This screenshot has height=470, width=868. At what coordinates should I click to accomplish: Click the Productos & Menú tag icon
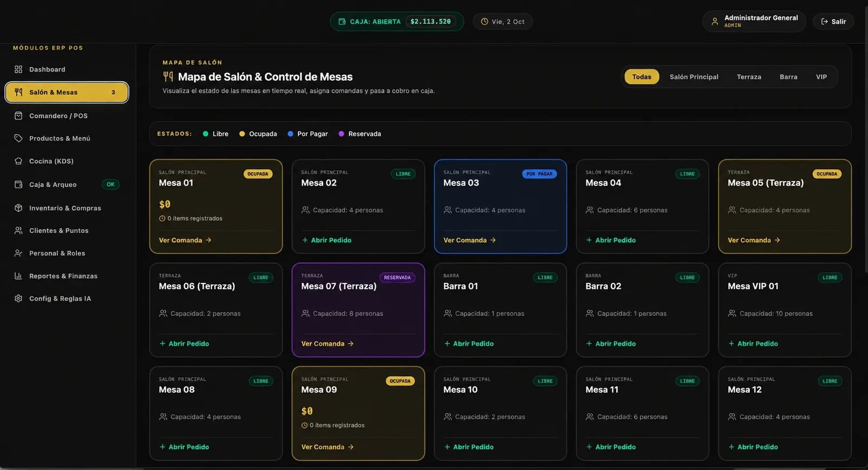(18, 138)
